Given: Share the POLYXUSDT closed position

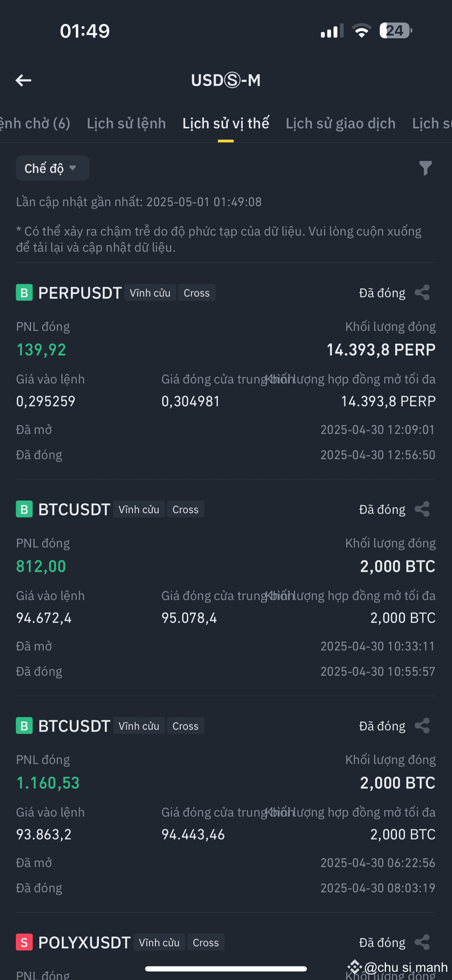Looking at the screenshot, I should (x=422, y=942).
